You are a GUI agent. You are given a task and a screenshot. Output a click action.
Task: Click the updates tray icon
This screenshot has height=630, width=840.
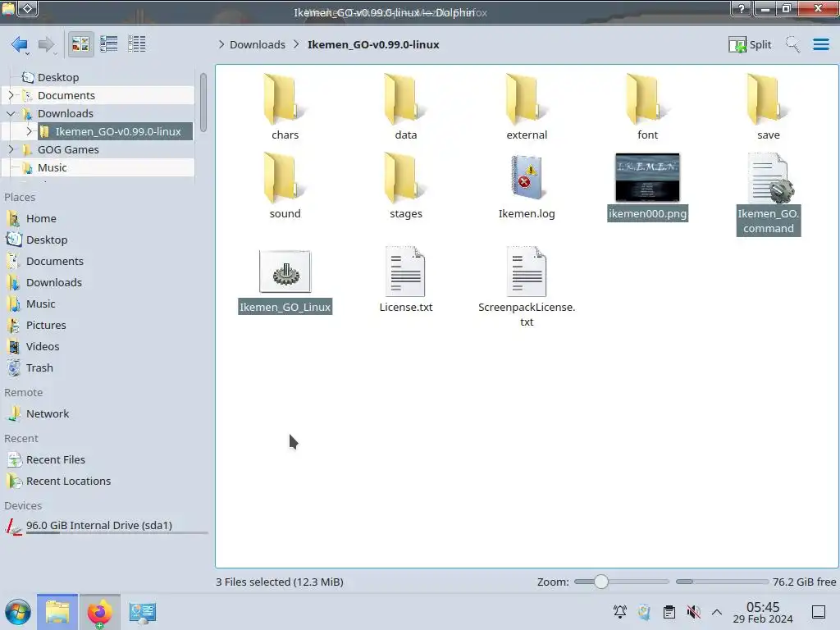tap(645, 612)
